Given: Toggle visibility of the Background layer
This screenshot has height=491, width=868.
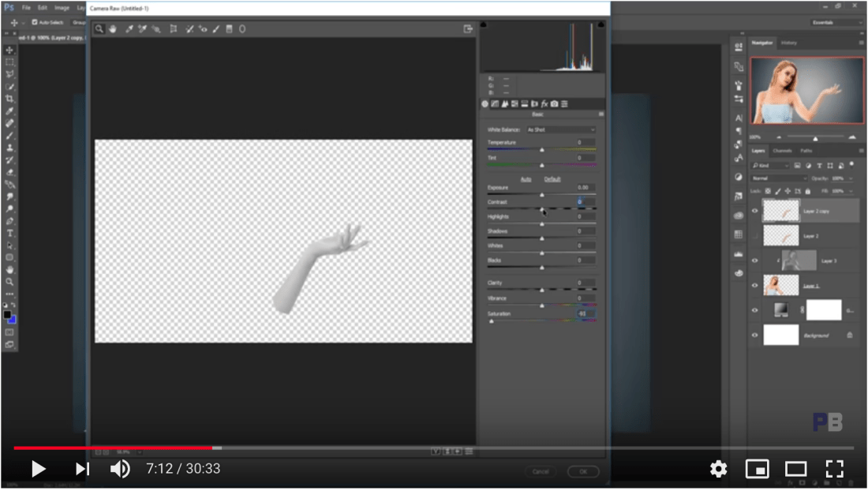Looking at the screenshot, I should (754, 335).
